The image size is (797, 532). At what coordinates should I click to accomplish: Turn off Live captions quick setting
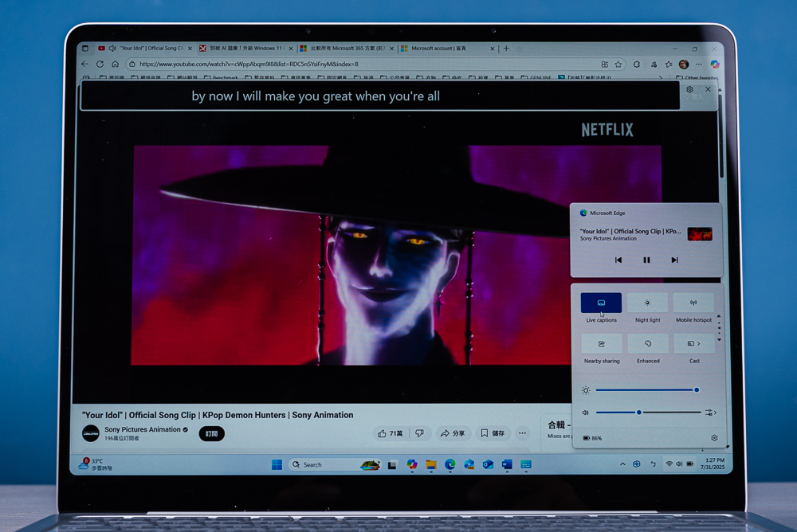click(601, 303)
